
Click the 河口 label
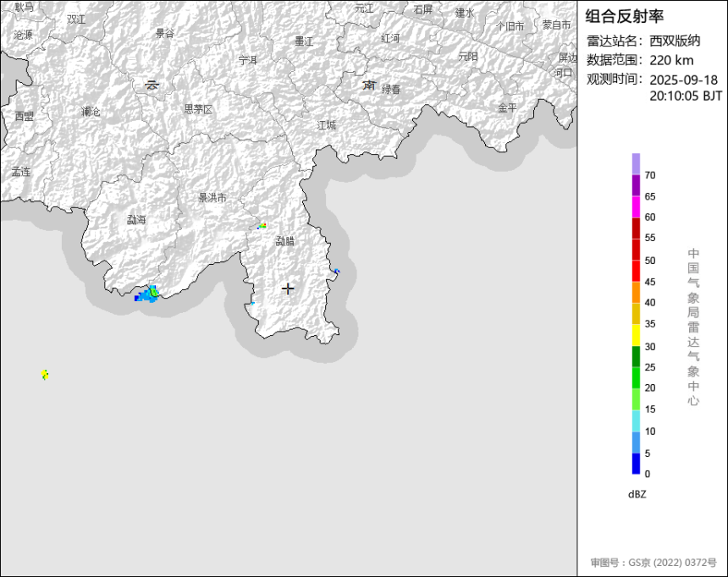(563, 73)
